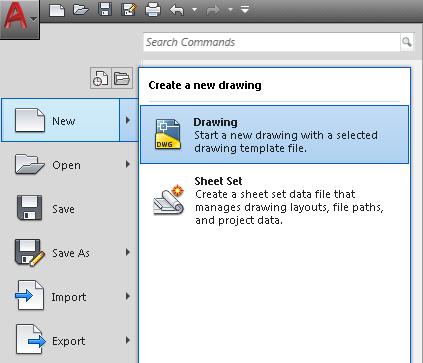Click the Open folder icon in Quick Access toolbar
This screenshot has height=363, width=423.
(x=81, y=10)
